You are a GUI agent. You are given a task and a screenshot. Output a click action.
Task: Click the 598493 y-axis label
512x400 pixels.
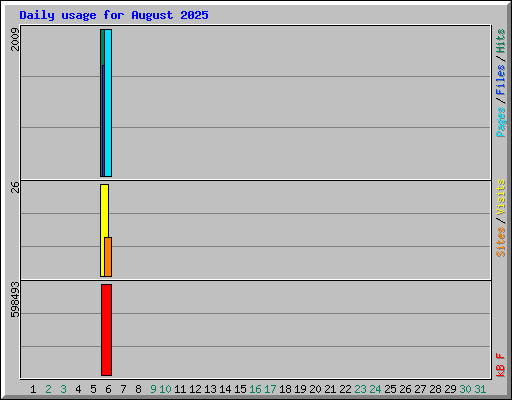pos(15,300)
